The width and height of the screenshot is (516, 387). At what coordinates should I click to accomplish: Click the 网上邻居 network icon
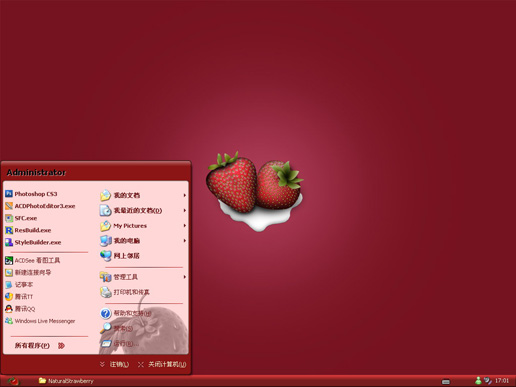105,256
